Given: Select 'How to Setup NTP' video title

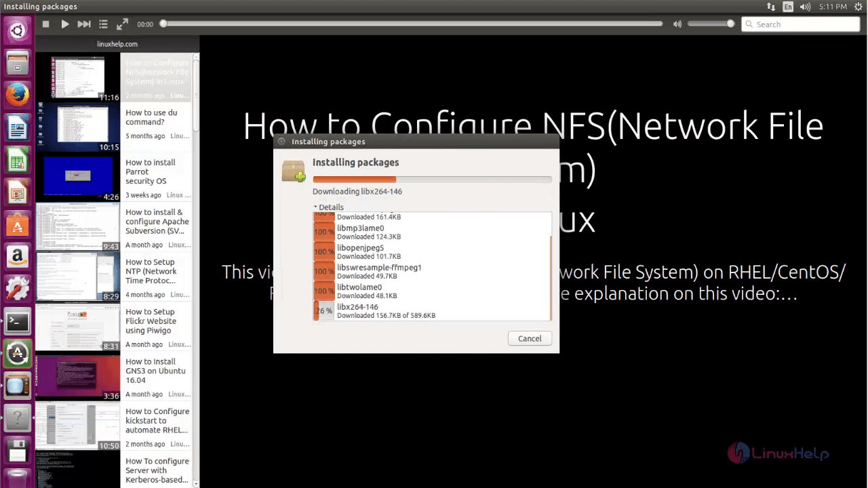Looking at the screenshot, I should pos(151,271).
